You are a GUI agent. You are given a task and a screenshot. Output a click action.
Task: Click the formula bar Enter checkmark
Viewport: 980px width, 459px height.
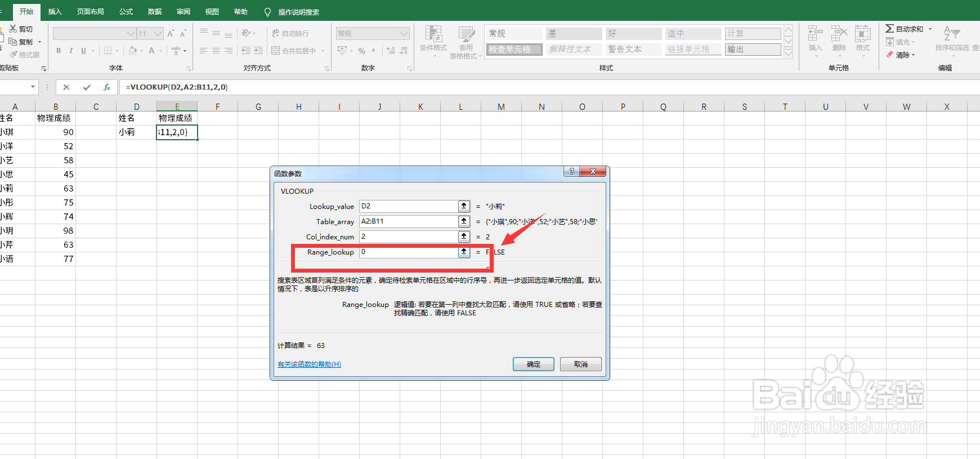point(87,87)
